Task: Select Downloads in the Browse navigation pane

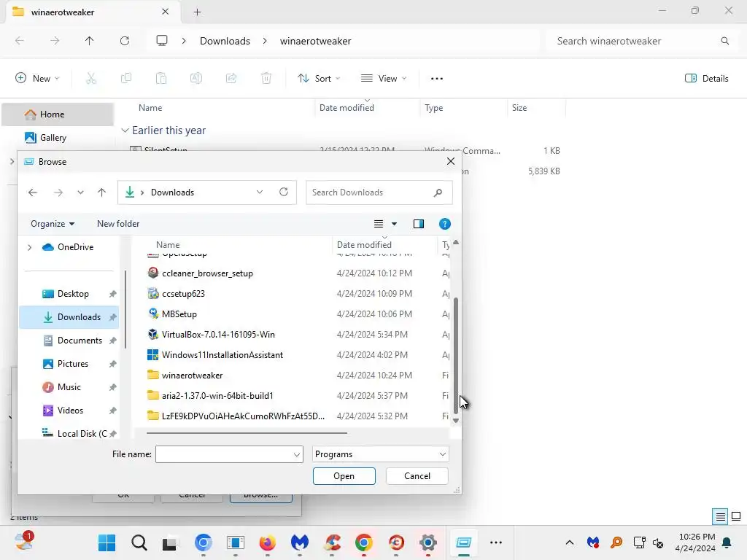Action: coord(69,317)
